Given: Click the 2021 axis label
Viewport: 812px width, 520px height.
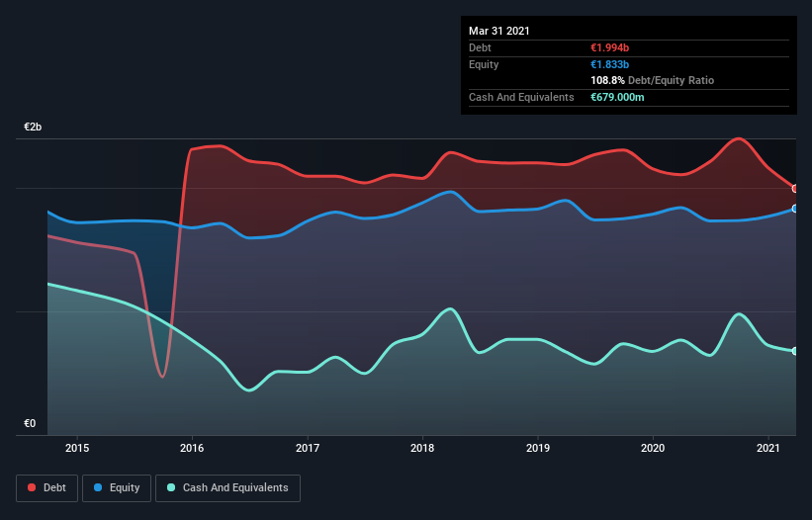Looking at the screenshot, I should 768,448.
